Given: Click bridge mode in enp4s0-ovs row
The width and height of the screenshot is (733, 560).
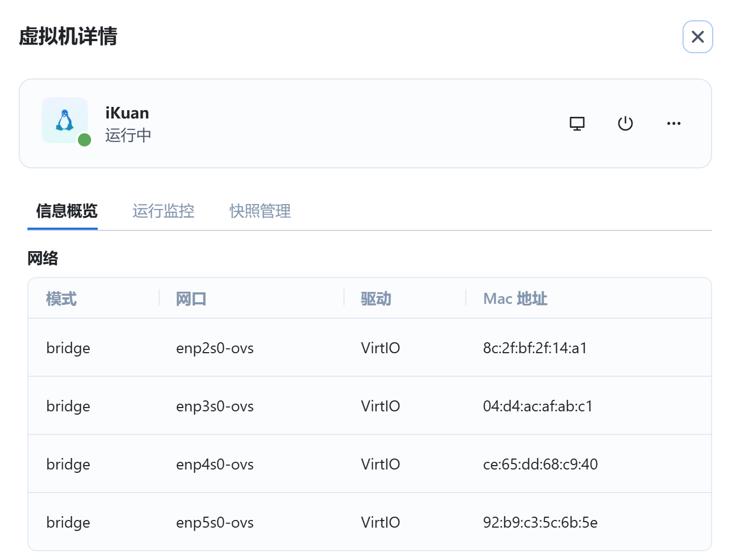Looking at the screenshot, I should pos(68,465).
